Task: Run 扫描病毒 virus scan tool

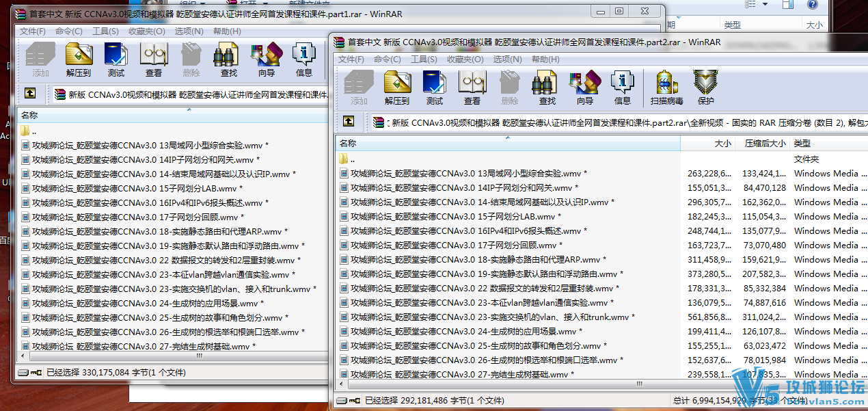Action: point(666,88)
